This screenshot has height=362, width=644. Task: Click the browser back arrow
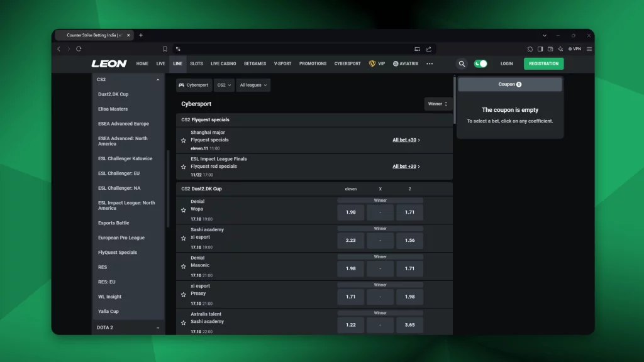coord(58,49)
